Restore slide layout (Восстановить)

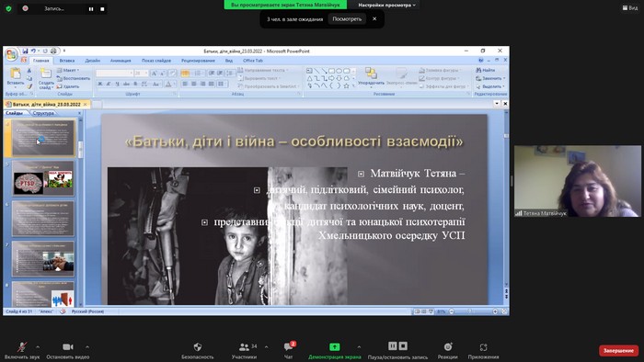click(74, 78)
